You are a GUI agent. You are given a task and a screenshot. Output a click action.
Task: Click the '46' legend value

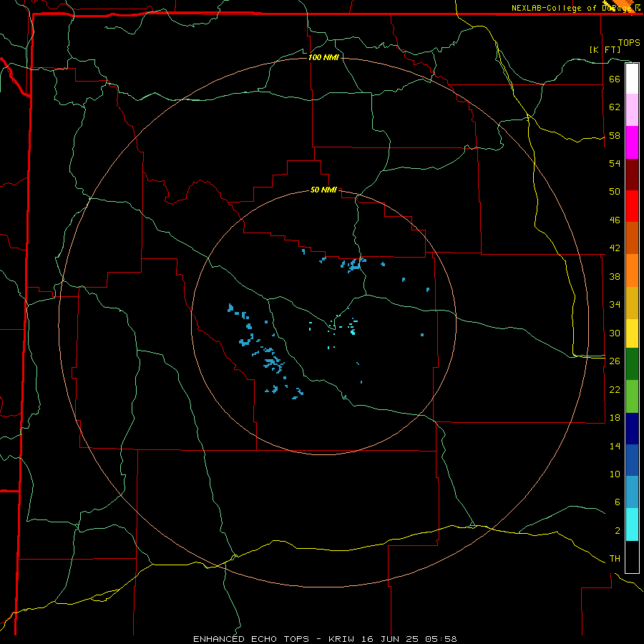pyautogui.click(x=615, y=220)
